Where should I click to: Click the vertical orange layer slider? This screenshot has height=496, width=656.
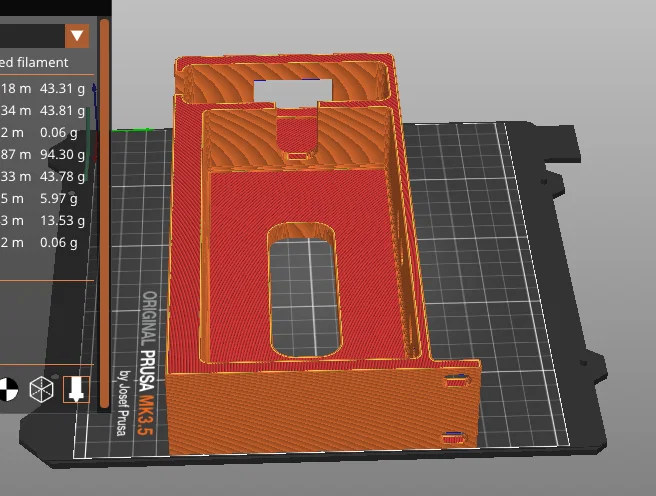click(x=105, y=213)
